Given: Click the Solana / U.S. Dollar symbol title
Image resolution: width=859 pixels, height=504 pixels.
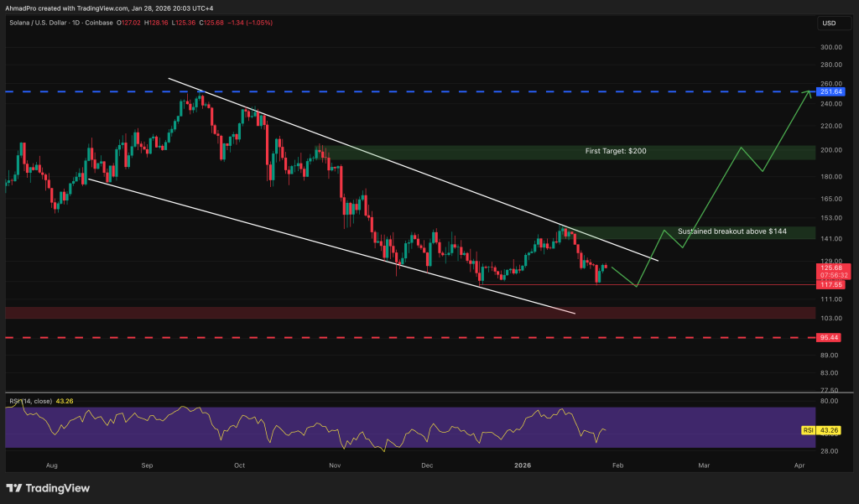Looking at the screenshot, I should click(39, 23).
